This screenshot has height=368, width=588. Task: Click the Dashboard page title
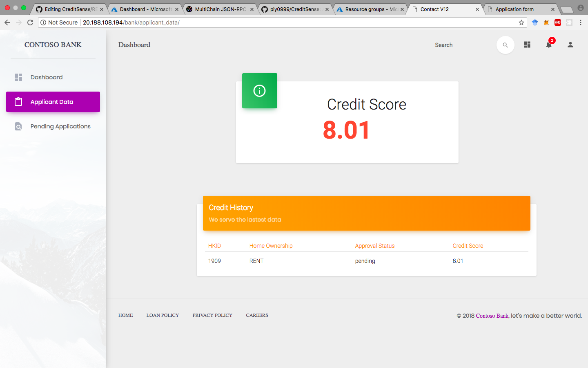click(x=134, y=45)
